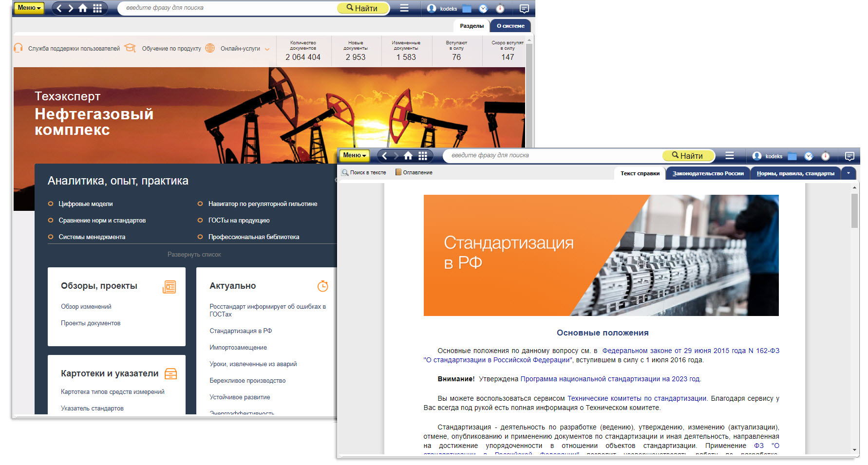Open Цифровые модели link
Screen dimensions: 868x465
click(86, 204)
